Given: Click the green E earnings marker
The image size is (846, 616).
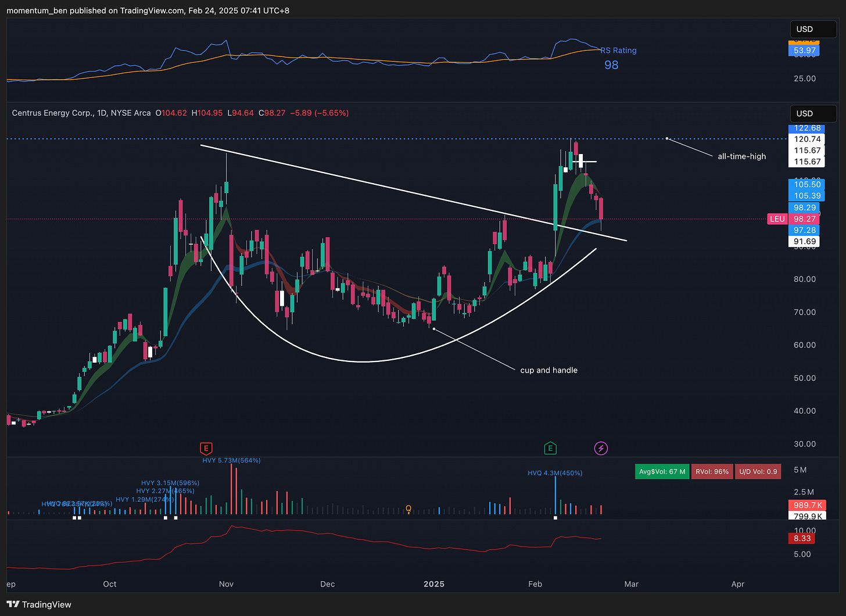Looking at the screenshot, I should [x=550, y=448].
